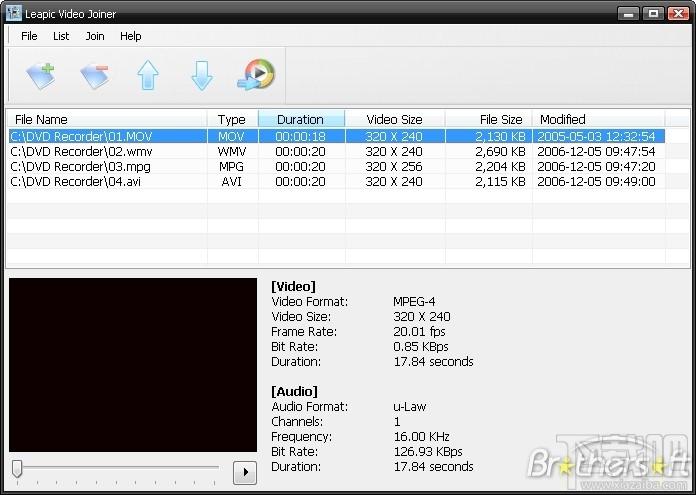This screenshot has width=696, height=495.
Task: Click the AVI type cell
Action: (x=231, y=182)
